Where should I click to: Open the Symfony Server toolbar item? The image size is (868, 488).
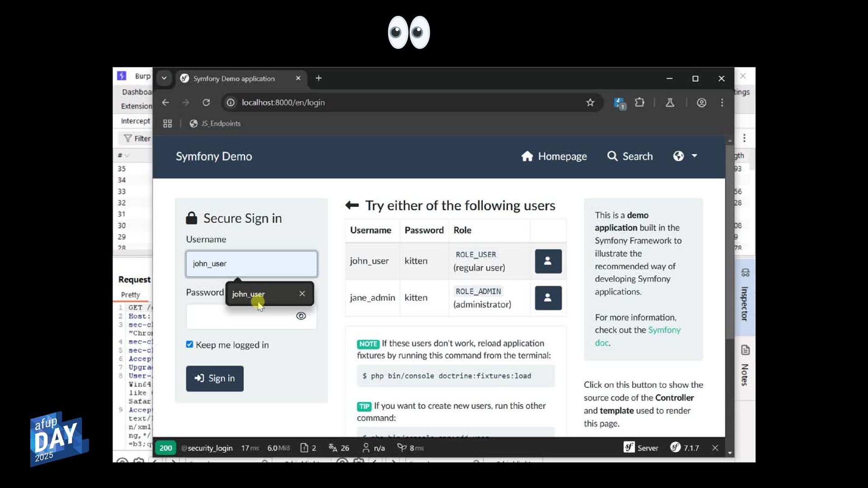pos(641,448)
